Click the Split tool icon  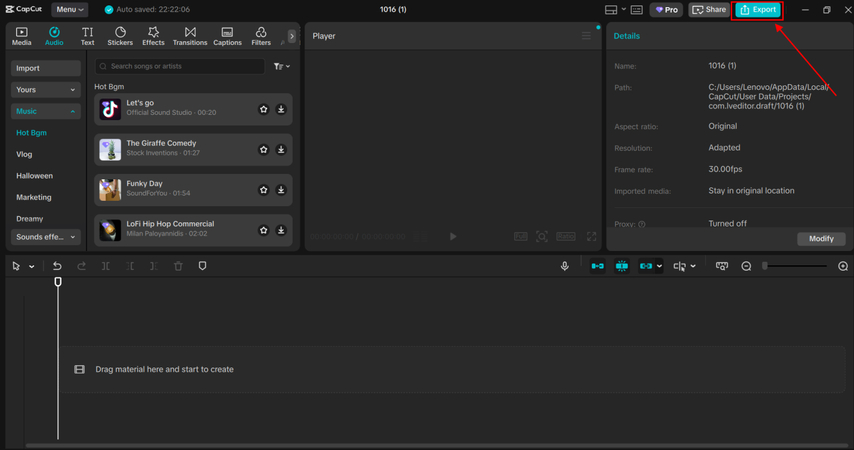pos(106,266)
